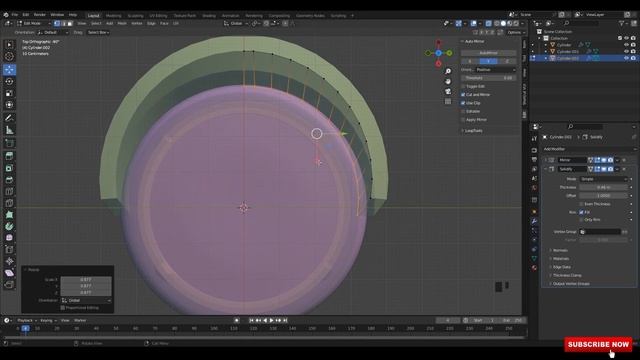Open the Render menu
Image resolution: width=640 pixels, height=360 pixels.
(x=40, y=15)
